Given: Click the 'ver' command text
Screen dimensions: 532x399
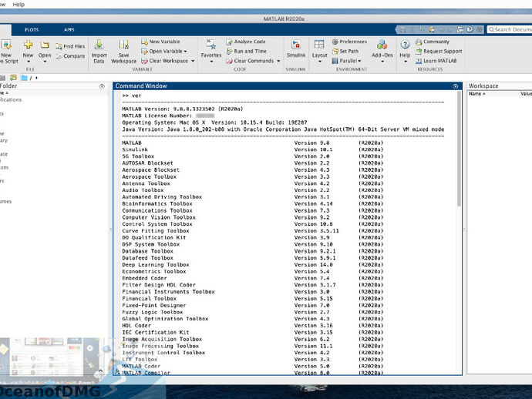Looking at the screenshot, I should pyautogui.click(x=136, y=96).
